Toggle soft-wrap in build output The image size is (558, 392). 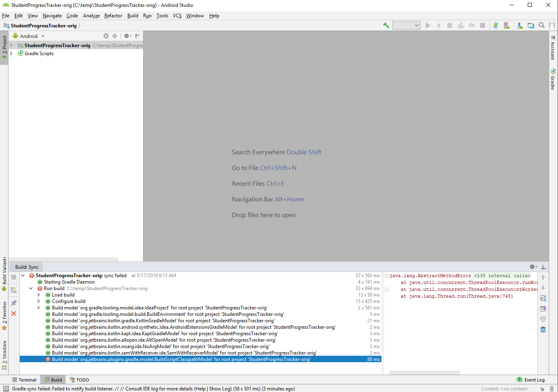(x=543, y=298)
